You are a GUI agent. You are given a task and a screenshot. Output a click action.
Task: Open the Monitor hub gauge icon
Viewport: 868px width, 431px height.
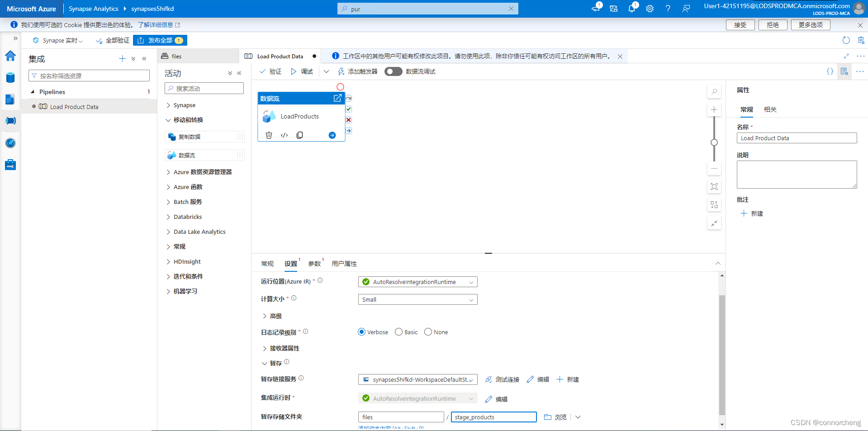[x=10, y=143]
